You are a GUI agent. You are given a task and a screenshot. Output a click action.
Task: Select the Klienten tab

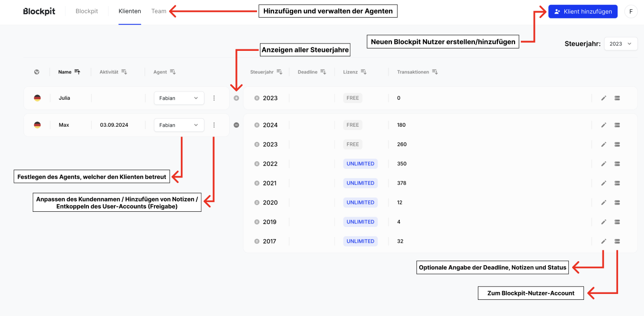129,11
